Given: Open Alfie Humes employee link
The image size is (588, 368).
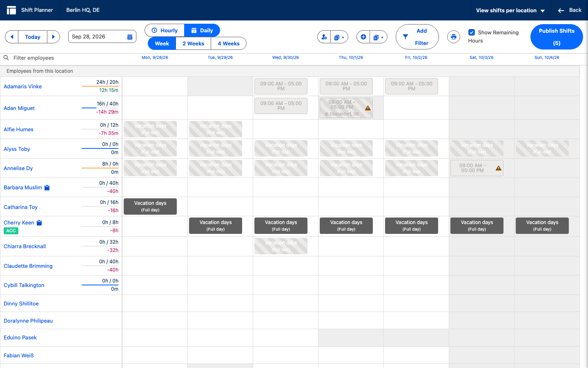Looking at the screenshot, I should (19, 129).
